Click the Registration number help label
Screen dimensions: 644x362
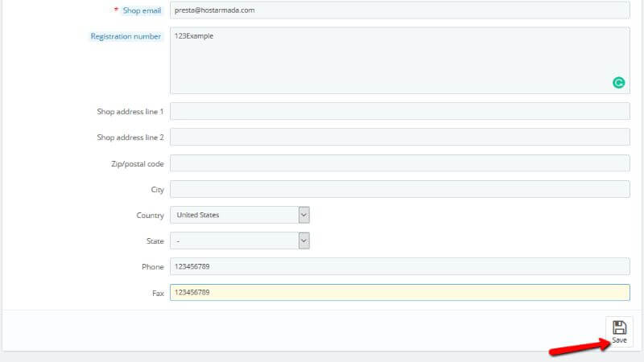tap(126, 36)
